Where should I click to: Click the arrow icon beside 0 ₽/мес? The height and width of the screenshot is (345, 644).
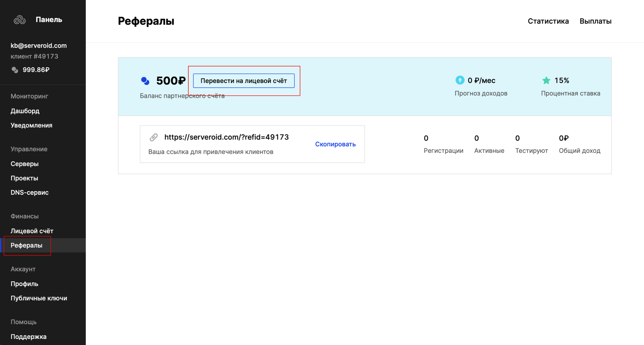[460, 80]
